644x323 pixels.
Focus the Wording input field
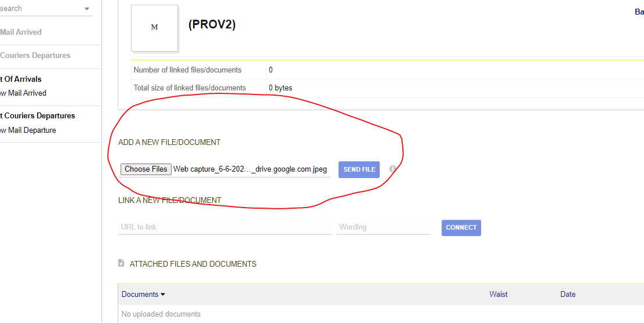click(383, 227)
